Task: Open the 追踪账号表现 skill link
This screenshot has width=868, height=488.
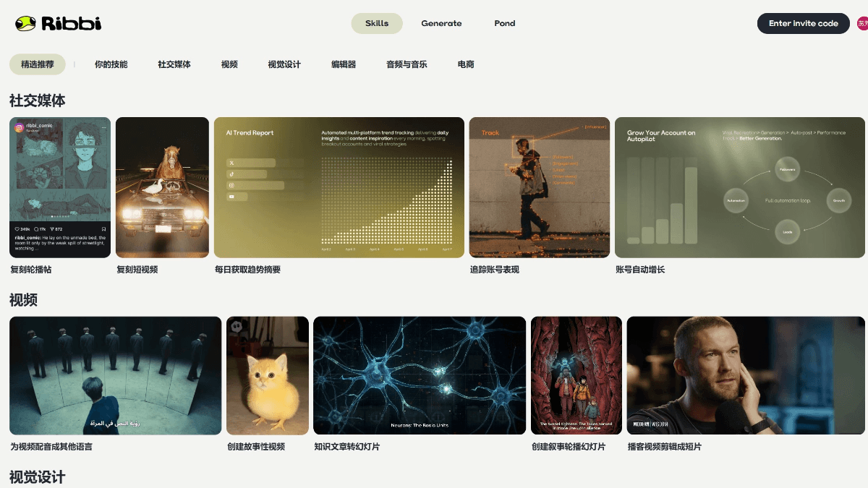Action: [495, 270]
